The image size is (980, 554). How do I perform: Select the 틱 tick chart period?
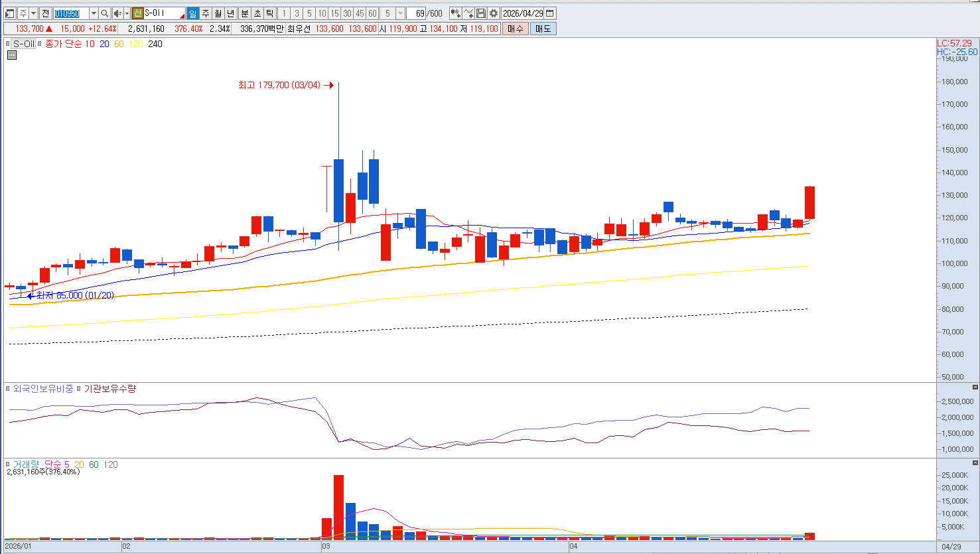point(269,13)
